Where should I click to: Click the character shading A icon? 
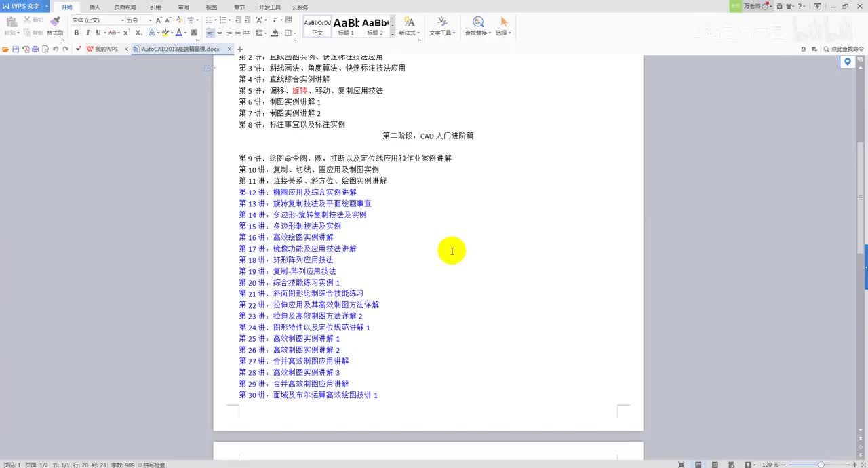[194, 33]
